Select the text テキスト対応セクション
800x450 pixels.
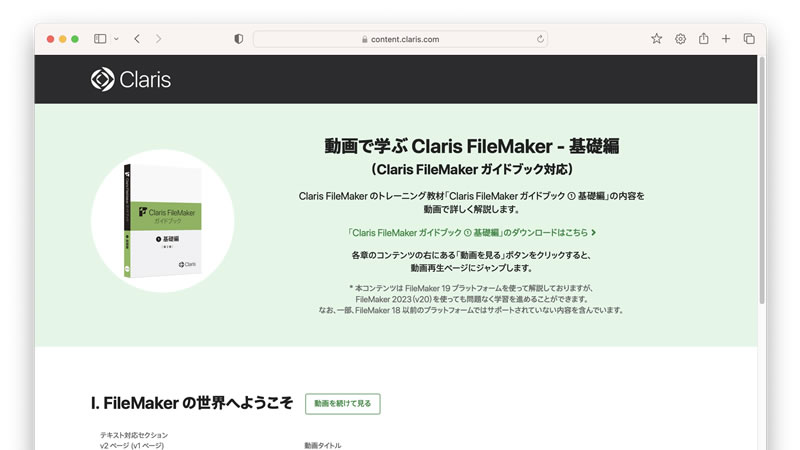tap(134, 435)
